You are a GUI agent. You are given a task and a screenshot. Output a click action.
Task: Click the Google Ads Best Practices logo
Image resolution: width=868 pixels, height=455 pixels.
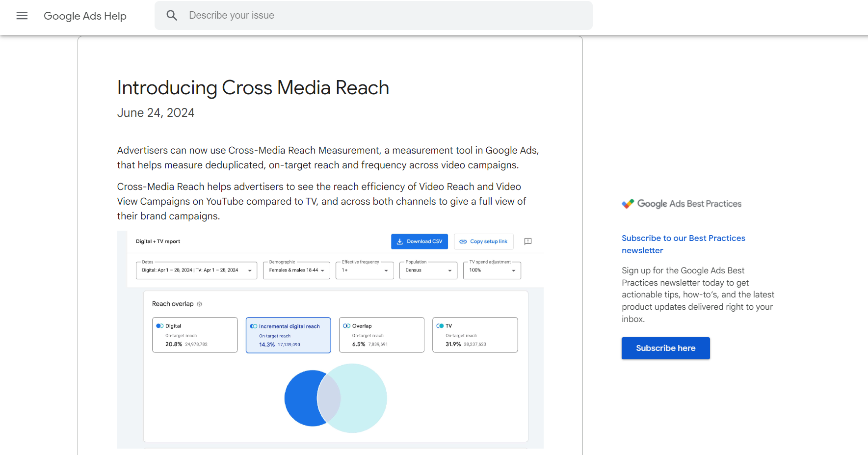(x=682, y=204)
